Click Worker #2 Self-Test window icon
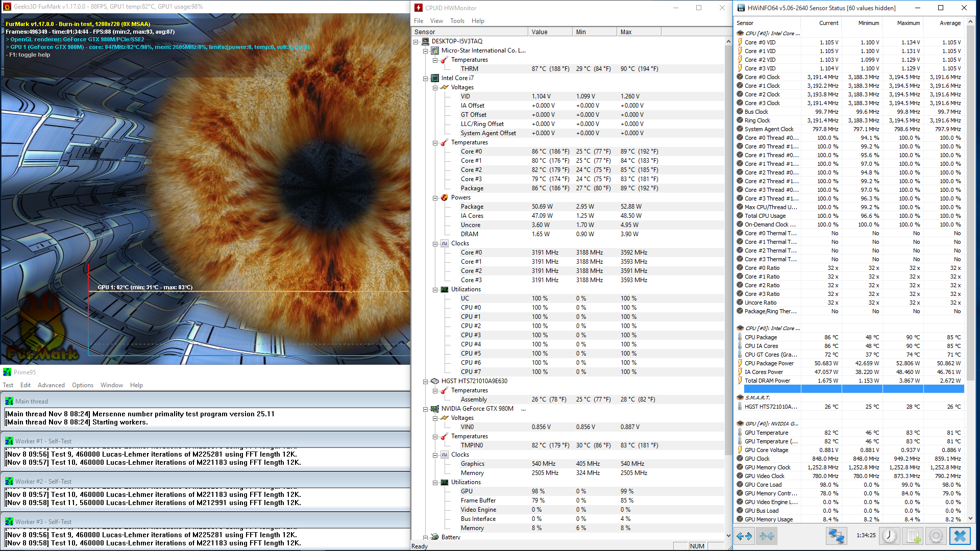980x551 pixels. [9, 482]
